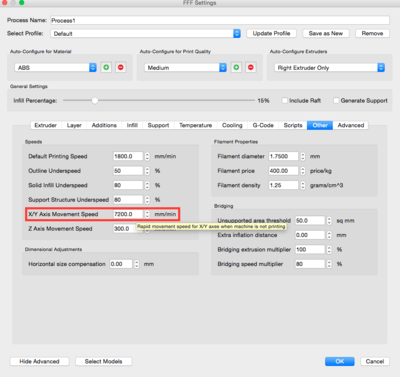Click the Default Printing Speed field

point(128,156)
